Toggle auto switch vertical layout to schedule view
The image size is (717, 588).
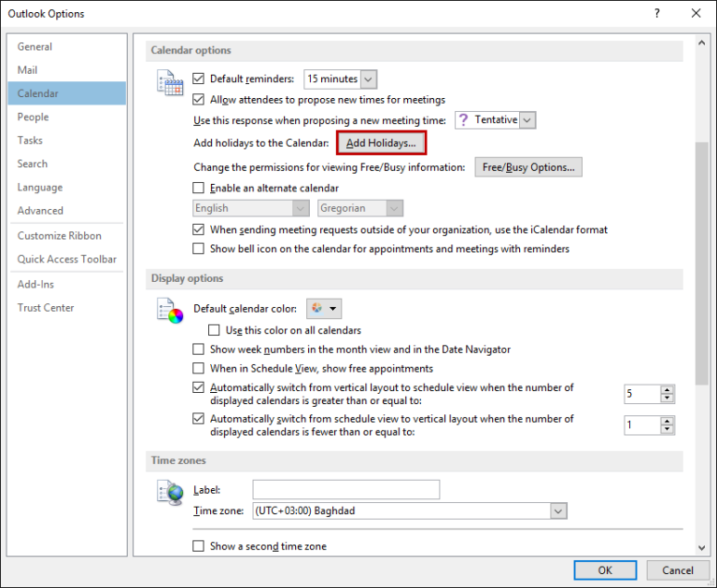[198, 387]
